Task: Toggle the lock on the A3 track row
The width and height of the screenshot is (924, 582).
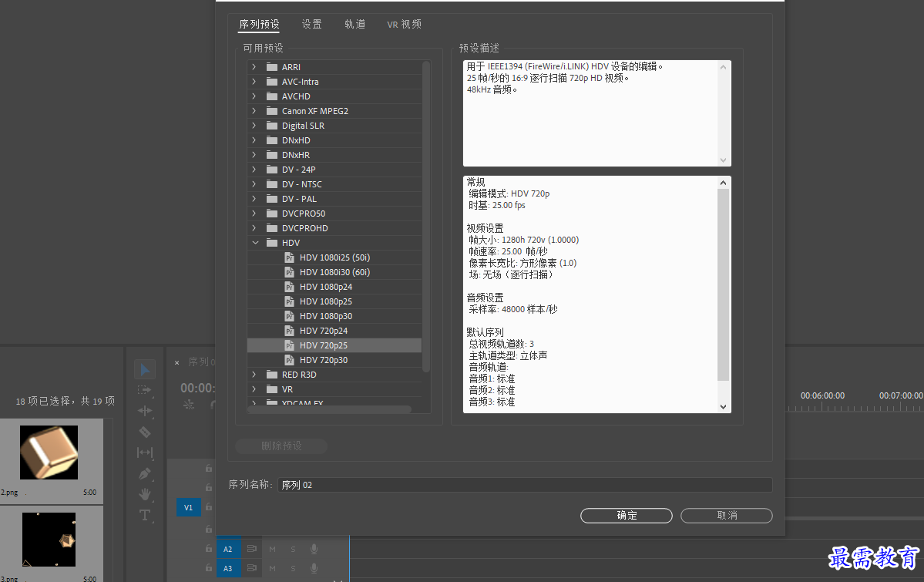Action: (209, 568)
